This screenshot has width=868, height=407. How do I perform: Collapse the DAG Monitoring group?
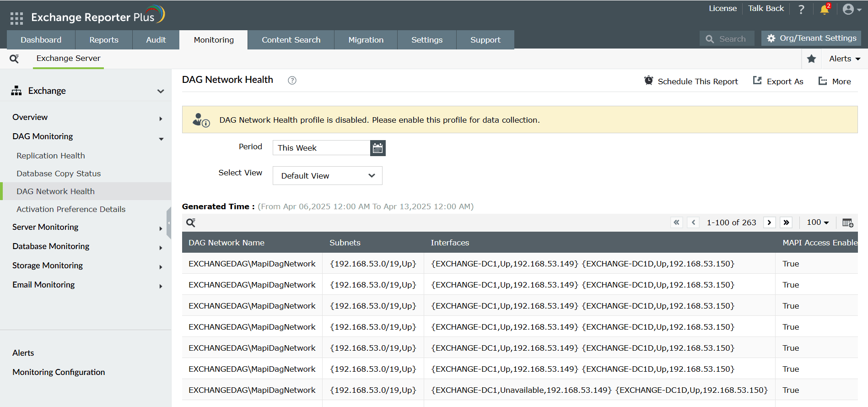coord(161,139)
